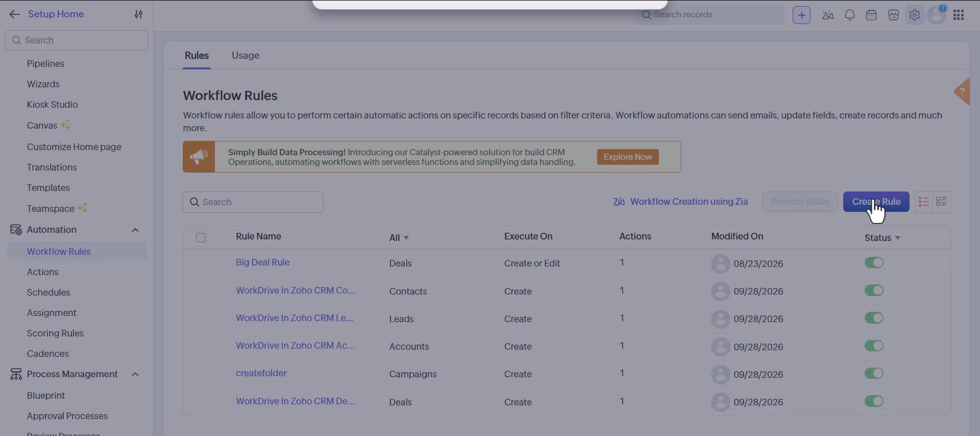Go to Setup Home link
Screen dimensions: 980x436
click(56, 14)
